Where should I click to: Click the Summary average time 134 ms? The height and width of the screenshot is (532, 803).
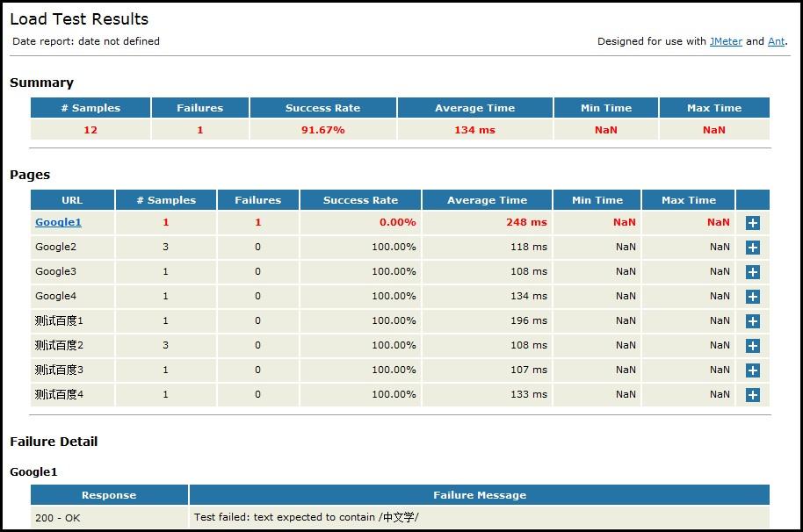474,130
